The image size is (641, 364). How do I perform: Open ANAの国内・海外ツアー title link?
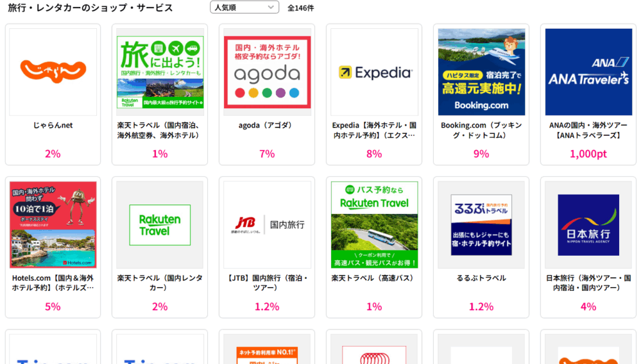[588, 130]
